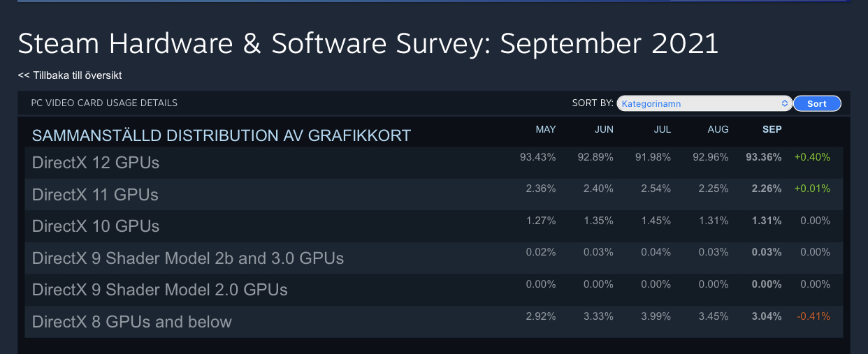Click the blue Sort button
Screen dimensions: 868x354
pyautogui.click(x=816, y=103)
